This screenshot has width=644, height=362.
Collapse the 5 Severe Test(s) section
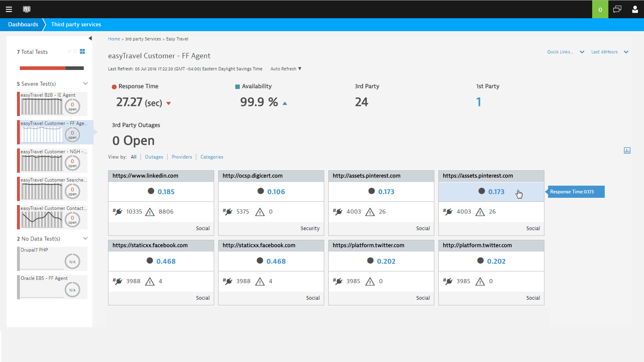tap(85, 83)
